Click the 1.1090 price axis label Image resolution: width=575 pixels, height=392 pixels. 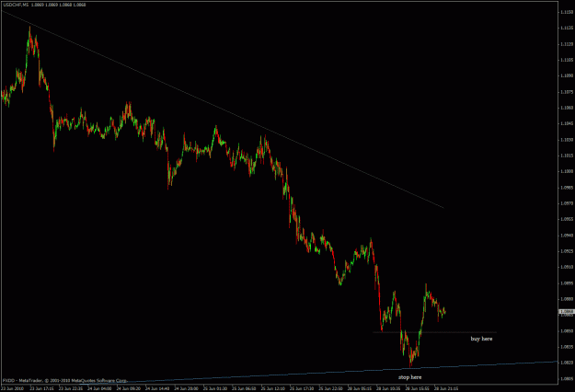pyautogui.click(x=567, y=75)
